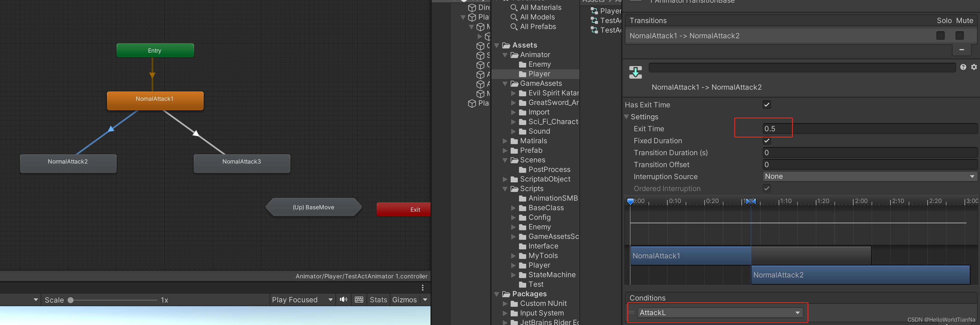Click the All Materials search filter
Image resolution: width=980 pixels, height=325 pixels.
point(540,7)
